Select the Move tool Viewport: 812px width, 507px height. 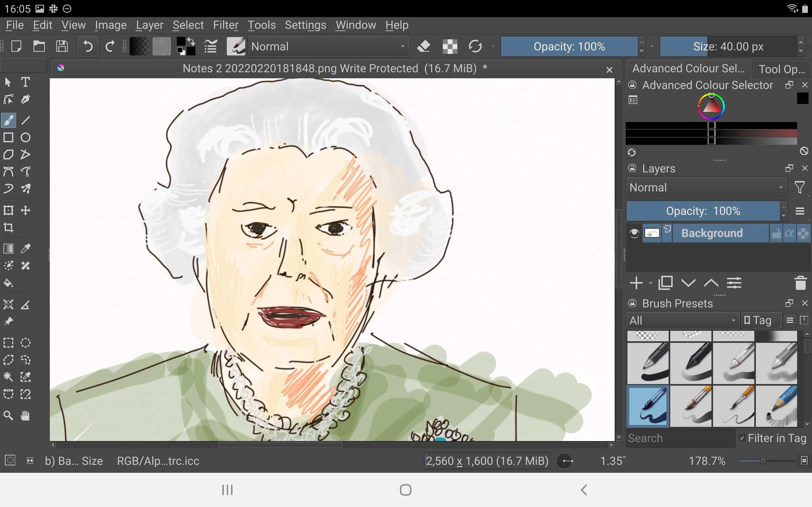(x=26, y=209)
